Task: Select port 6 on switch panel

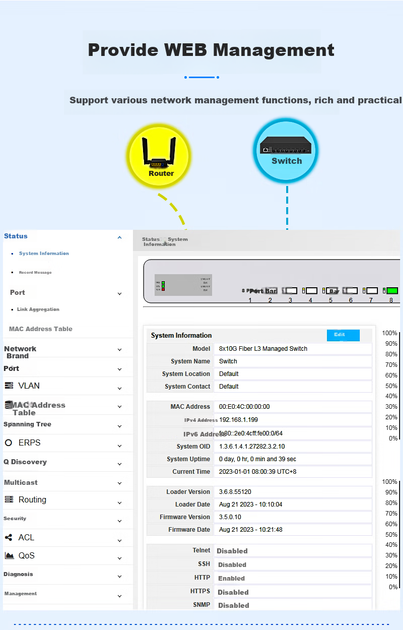Action: (350, 290)
